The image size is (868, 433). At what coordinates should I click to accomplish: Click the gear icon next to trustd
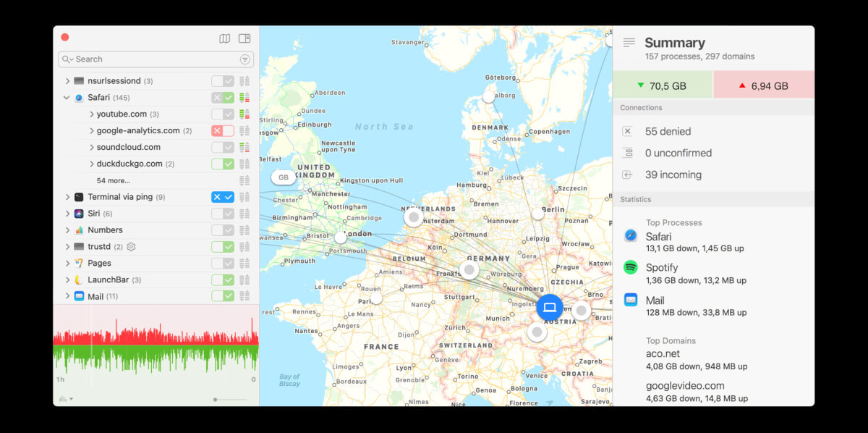click(x=131, y=247)
